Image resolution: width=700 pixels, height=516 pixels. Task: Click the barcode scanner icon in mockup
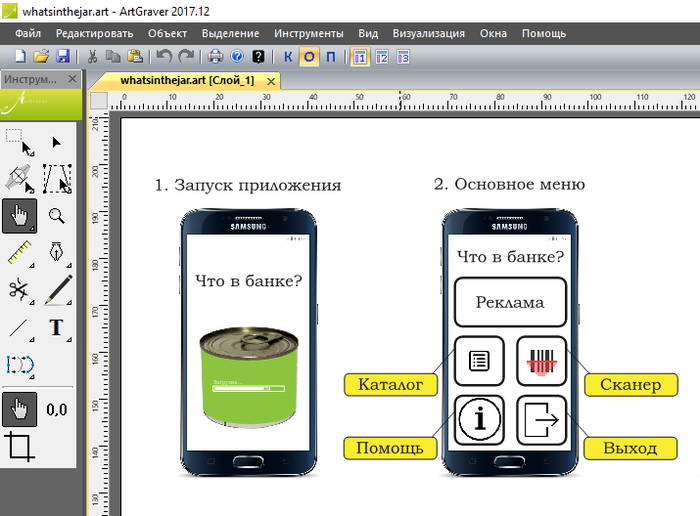point(542,361)
